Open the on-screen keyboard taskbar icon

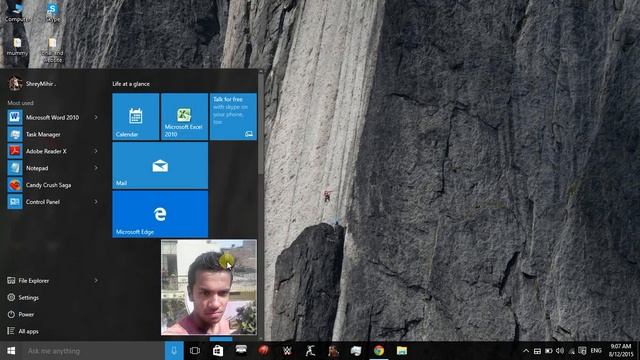pos(241,351)
